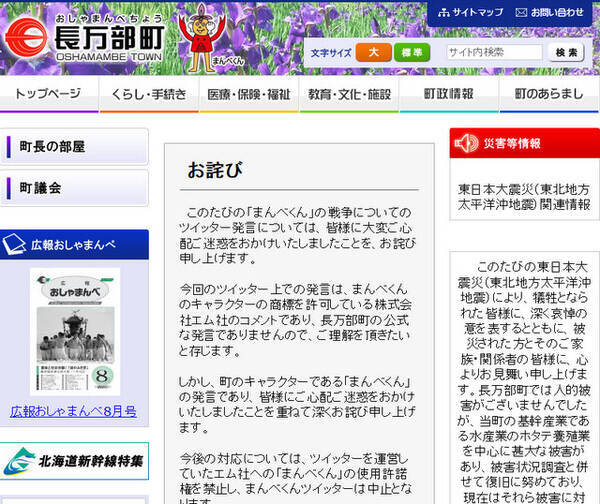The image size is (600, 504).
Task: Click the 検索 search button
Action: pos(566,52)
